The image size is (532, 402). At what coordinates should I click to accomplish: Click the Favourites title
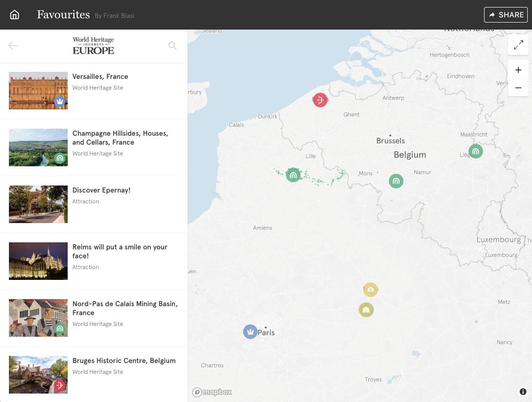pyautogui.click(x=63, y=15)
